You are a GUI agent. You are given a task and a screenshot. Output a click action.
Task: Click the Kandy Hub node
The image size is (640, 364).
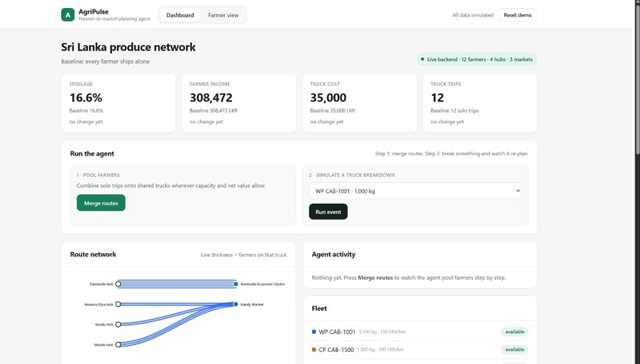118,324
